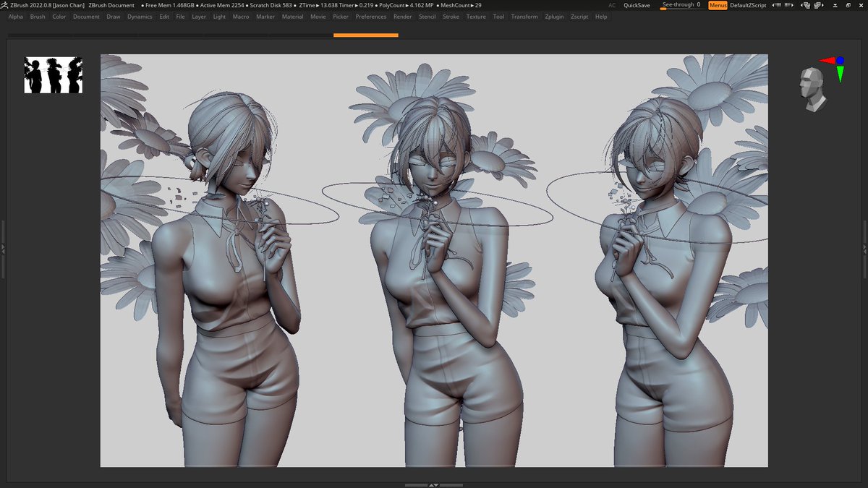The height and width of the screenshot is (488, 868).
Task: Adjust the See-through slider
Action: pyautogui.click(x=681, y=5)
